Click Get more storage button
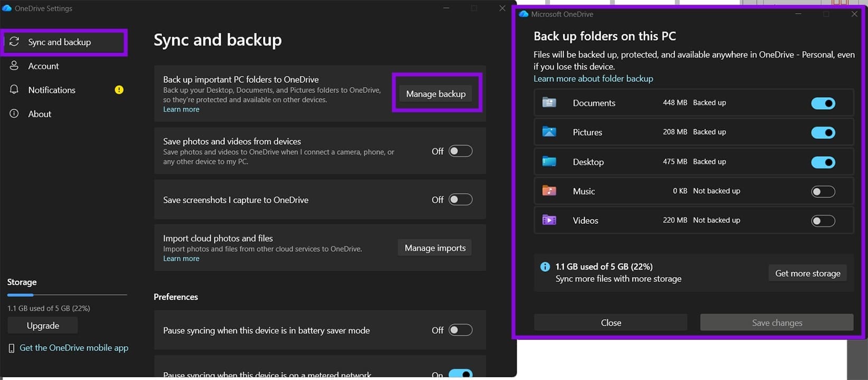 [807, 273]
